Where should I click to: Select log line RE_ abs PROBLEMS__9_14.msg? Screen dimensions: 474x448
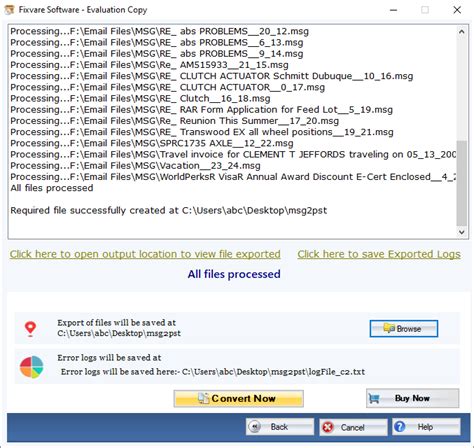(x=157, y=54)
